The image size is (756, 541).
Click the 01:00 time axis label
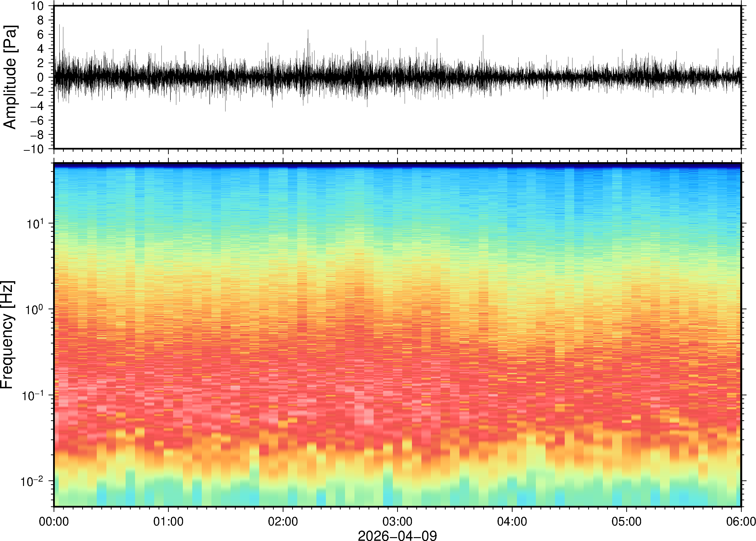168,521
